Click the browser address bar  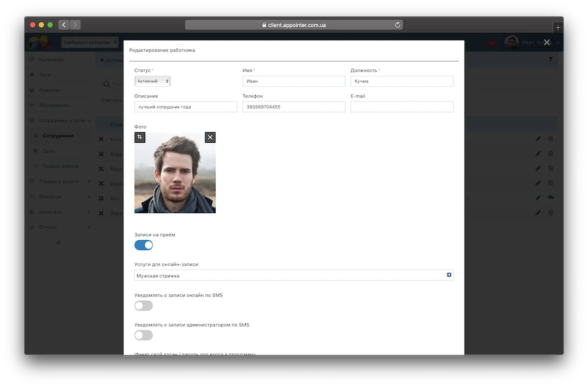293,25
